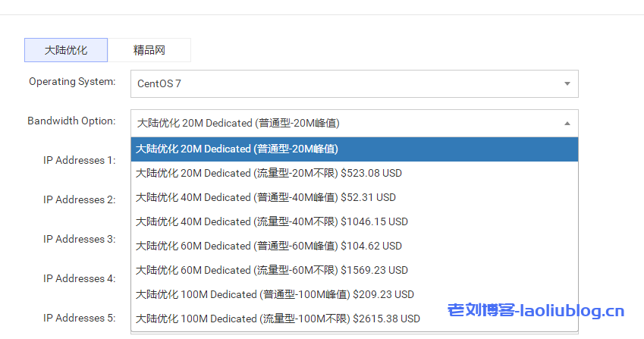Select the highlighted 20M 普通型-20M峰值 option
This screenshot has width=644, height=339.
(x=354, y=149)
